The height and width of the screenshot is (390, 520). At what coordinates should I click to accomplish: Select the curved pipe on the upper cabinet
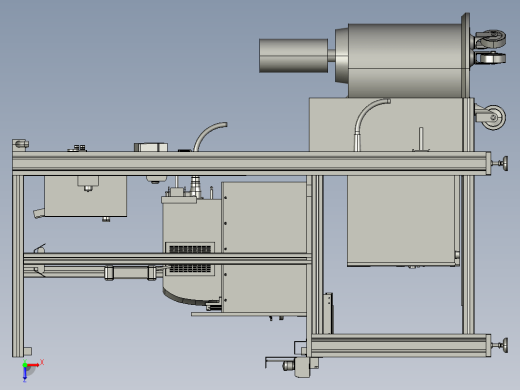click(371, 124)
